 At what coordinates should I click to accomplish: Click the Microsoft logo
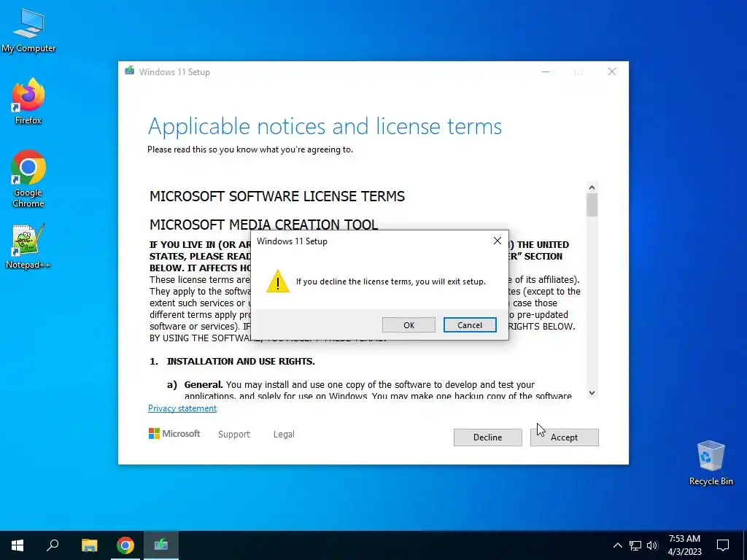point(174,434)
